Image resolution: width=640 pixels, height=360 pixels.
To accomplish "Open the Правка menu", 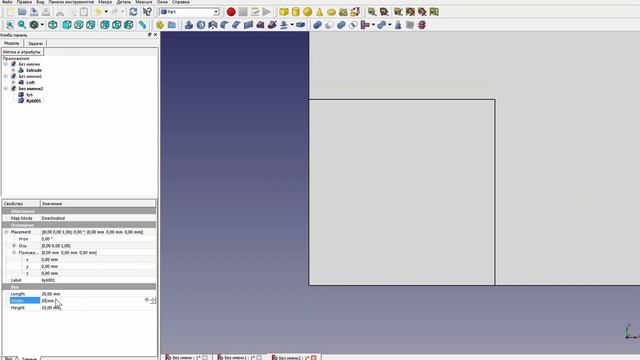I will [x=24, y=2].
